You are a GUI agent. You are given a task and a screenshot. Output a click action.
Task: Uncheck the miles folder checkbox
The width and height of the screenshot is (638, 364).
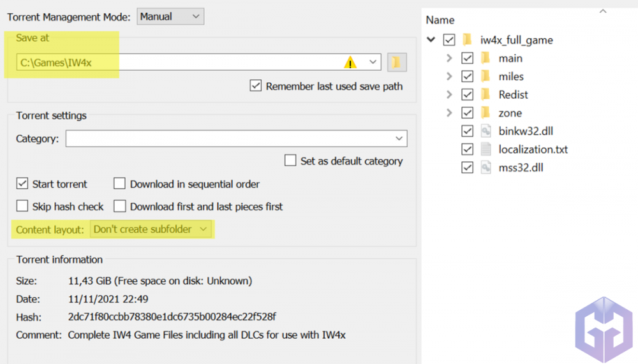pyautogui.click(x=468, y=76)
